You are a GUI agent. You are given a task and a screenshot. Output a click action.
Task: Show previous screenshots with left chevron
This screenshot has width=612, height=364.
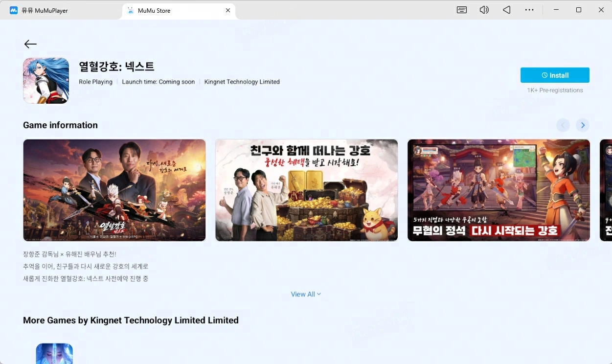pos(563,125)
